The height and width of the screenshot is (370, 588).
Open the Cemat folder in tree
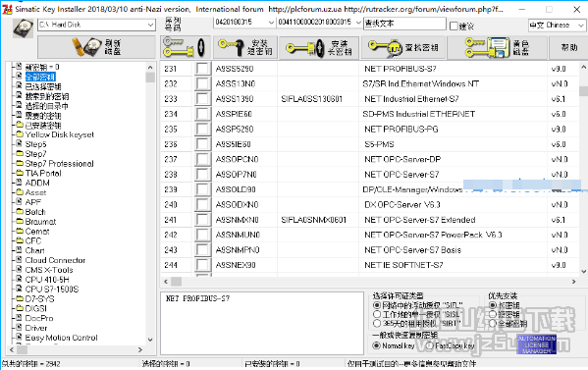[37, 232]
